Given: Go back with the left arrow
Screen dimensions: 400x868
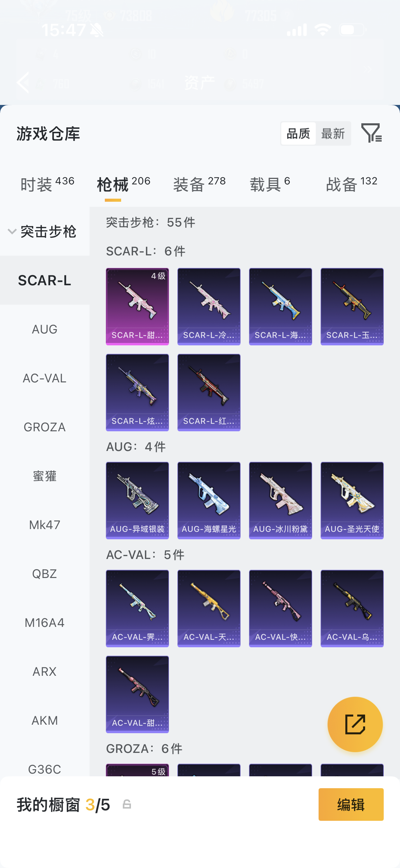Looking at the screenshot, I should pyautogui.click(x=23, y=83).
